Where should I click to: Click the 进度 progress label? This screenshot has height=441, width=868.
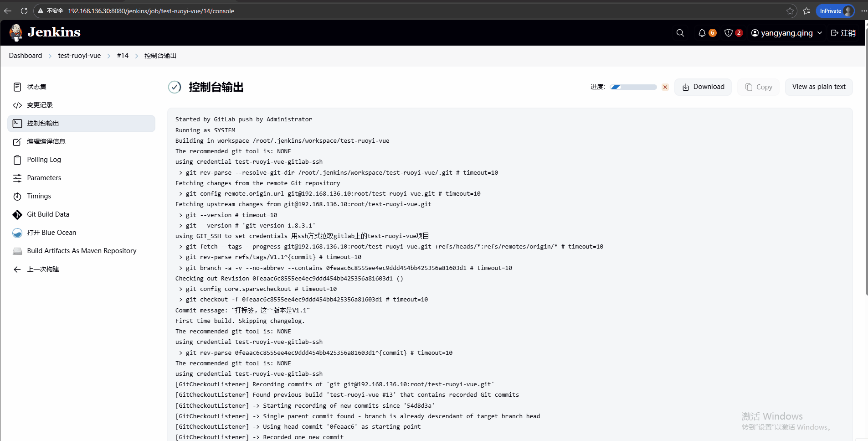[598, 87]
